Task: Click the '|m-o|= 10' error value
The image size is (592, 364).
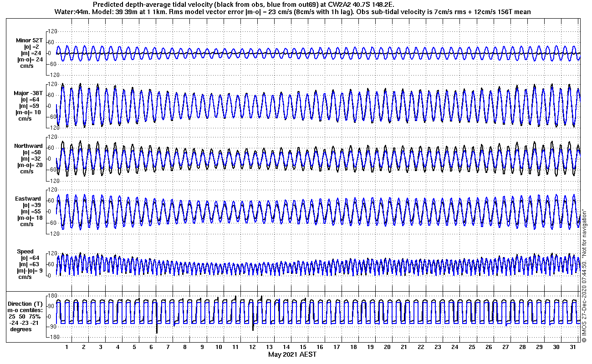Action: (x=28, y=112)
